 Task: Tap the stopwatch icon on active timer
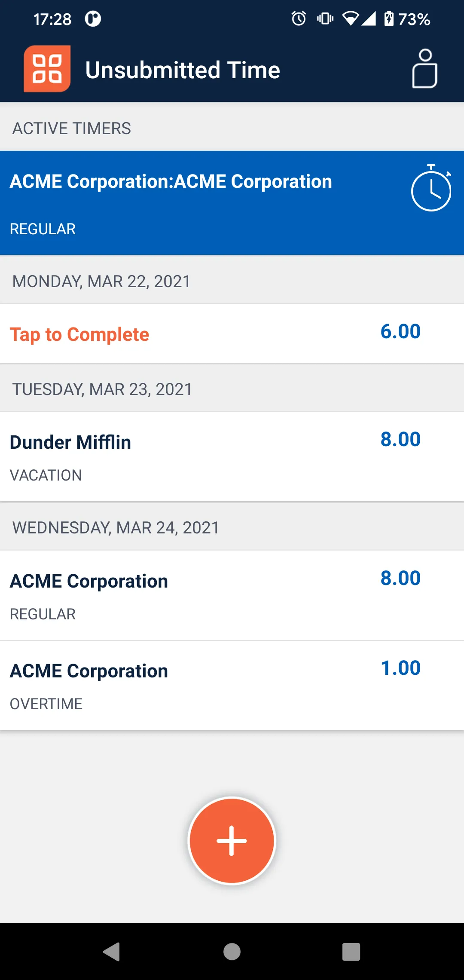[x=431, y=188]
